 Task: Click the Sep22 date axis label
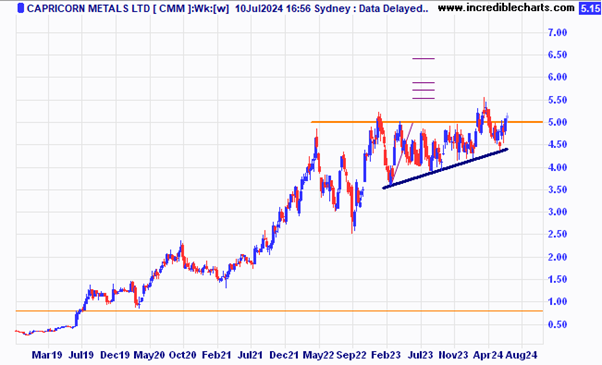352,355
